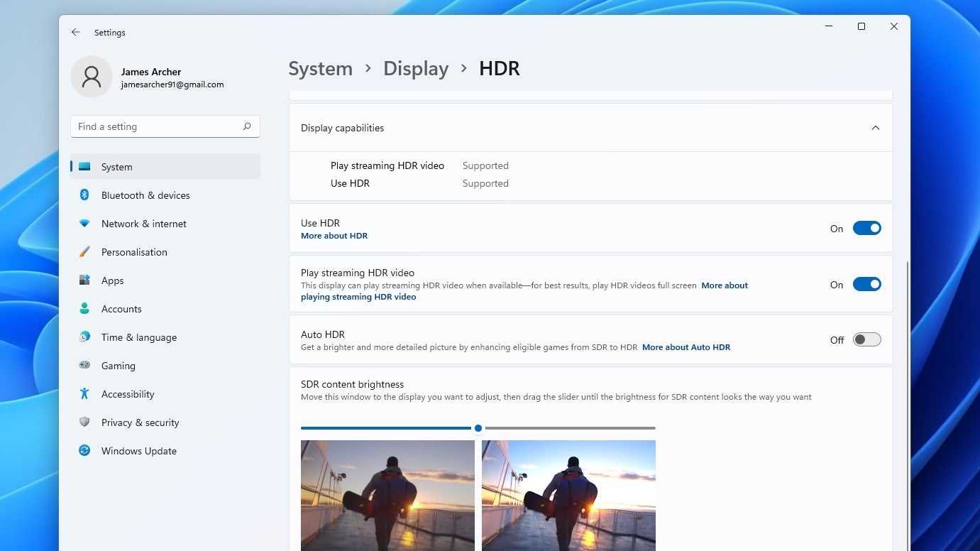Click the Use HDR Supported value
Viewport: 980px width, 551px height.
click(485, 183)
